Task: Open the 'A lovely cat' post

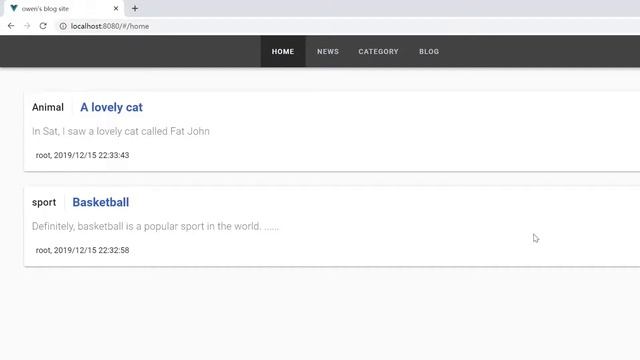Action: coord(111,107)
